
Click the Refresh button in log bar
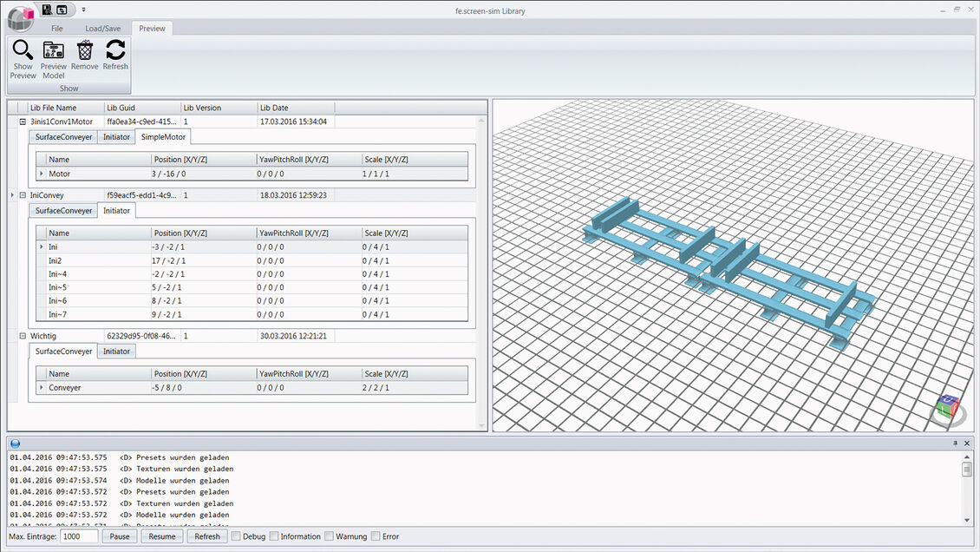tap(207, 536)
